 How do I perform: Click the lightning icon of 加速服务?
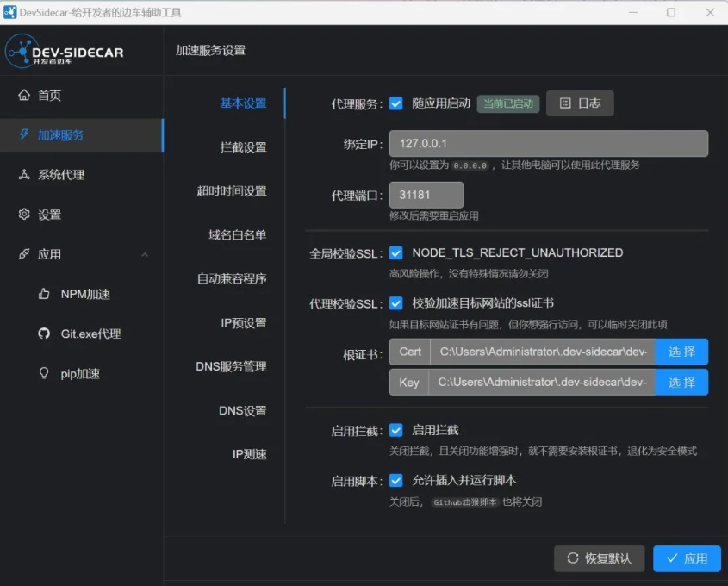point(24,134)
